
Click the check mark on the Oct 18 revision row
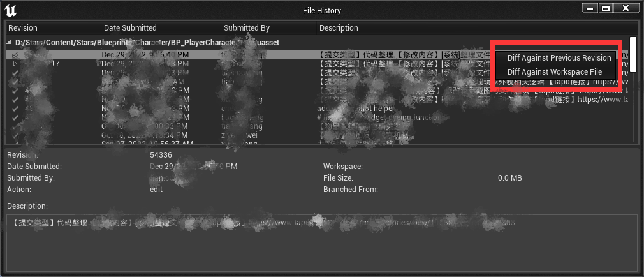pyautogui.click(x=15, y=136)
